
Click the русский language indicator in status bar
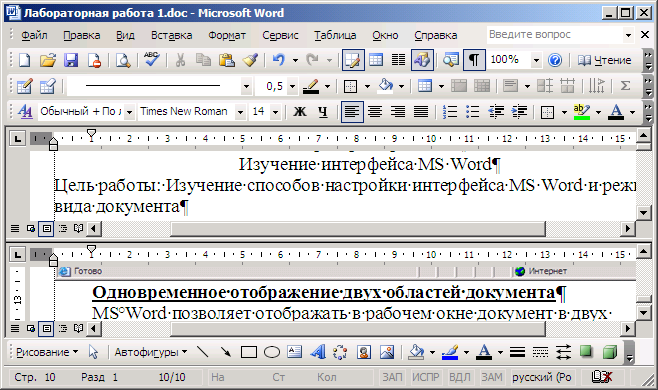[542, 377]
